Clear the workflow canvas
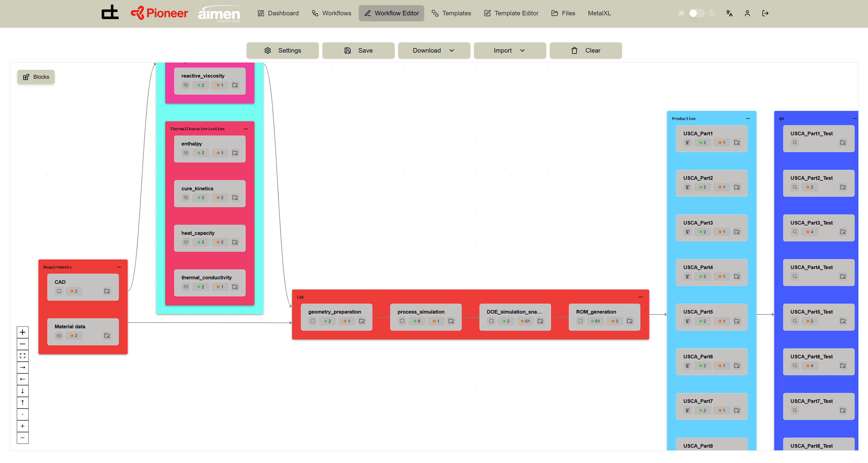Viewport: 868px width, 463px height. coord(586,51)
